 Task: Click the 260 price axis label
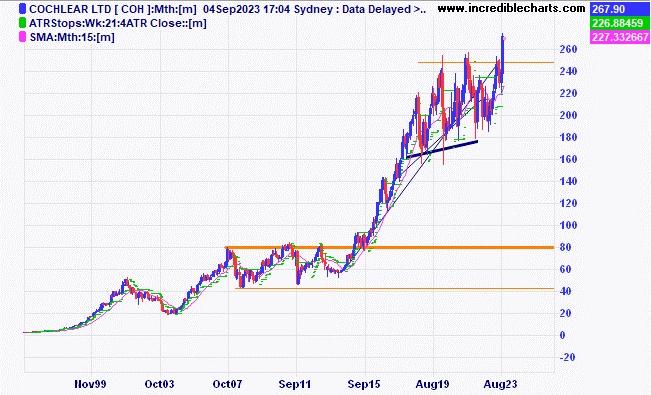click(568, 49)
